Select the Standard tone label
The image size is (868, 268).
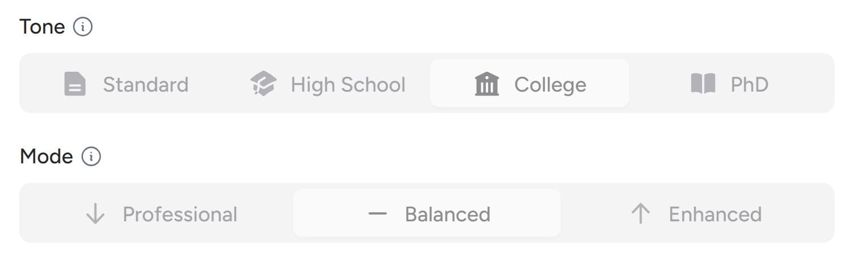click(146, 85)
